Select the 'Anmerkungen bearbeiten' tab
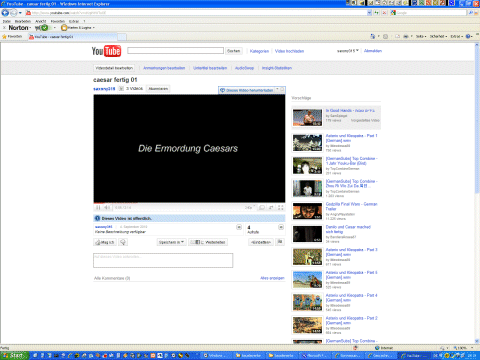 tap(164, 68)
